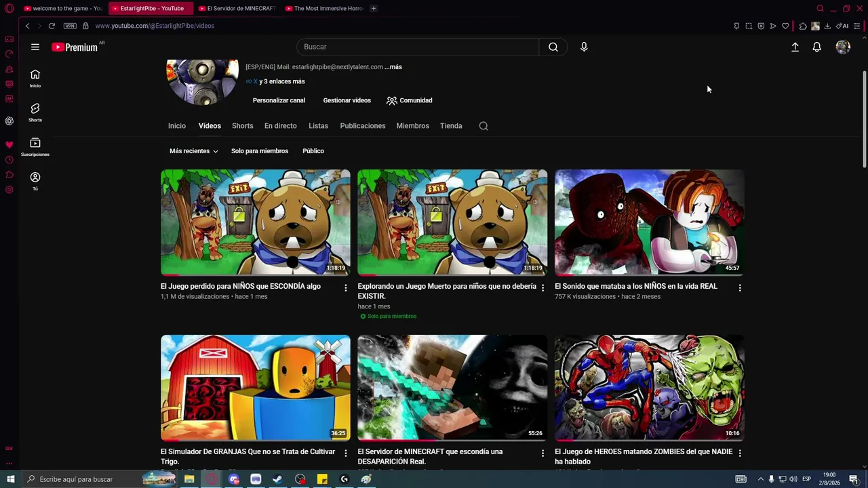The height and width of the screenshot is (488, 868).
Task: Reload the page with the refresh icon
Action: click(x=52, y=26)
